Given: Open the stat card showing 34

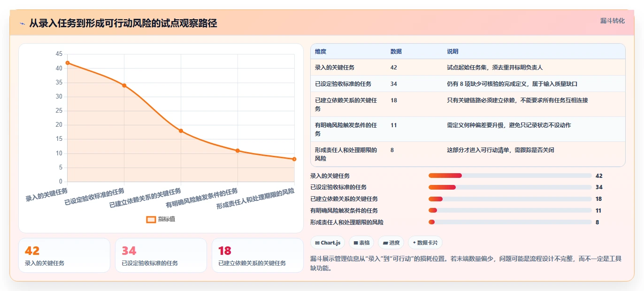Looking at the screenshot, I should [161, 255].
